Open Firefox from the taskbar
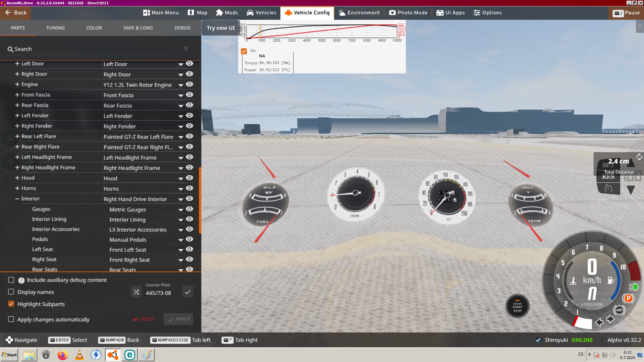The height and width of the screenshot is (362, 644). (x=62, y=355)
